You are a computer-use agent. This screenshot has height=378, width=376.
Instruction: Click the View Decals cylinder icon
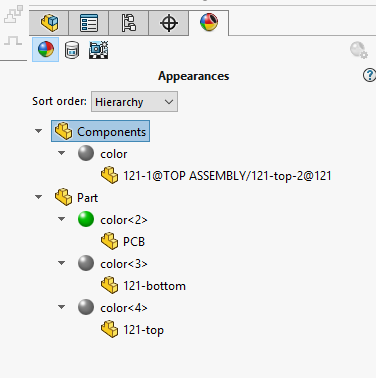(72, 50)
